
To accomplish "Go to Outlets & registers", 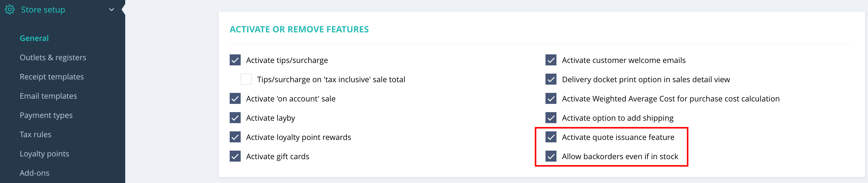I will [x=53, y=57].
